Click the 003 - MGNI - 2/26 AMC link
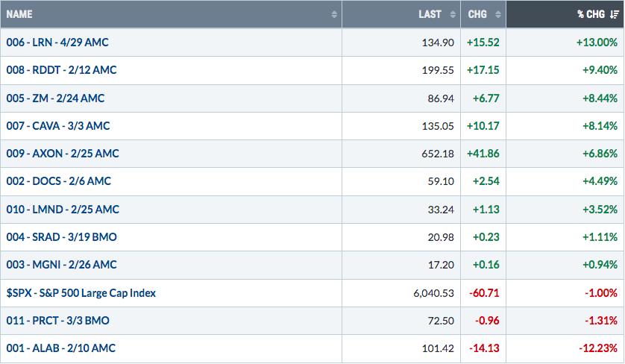Image resolution: width=625 pixels, height=364 pixels. (x=62, y=264)
